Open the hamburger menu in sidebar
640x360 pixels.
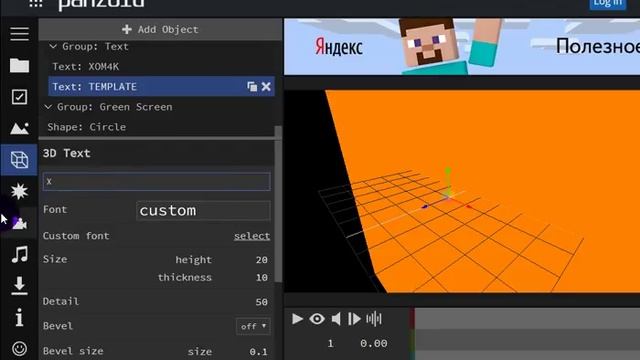19,33
